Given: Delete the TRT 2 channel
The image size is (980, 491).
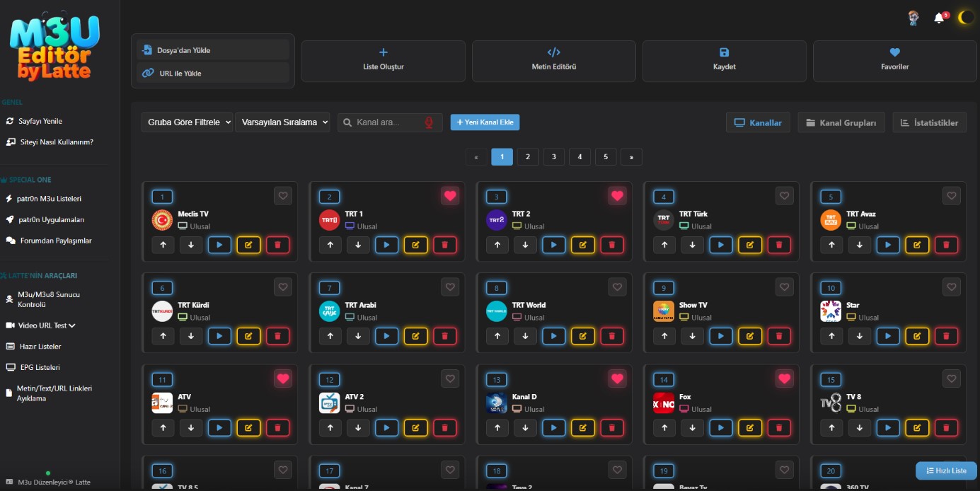Looking at the screenshot, I should 612,245.
